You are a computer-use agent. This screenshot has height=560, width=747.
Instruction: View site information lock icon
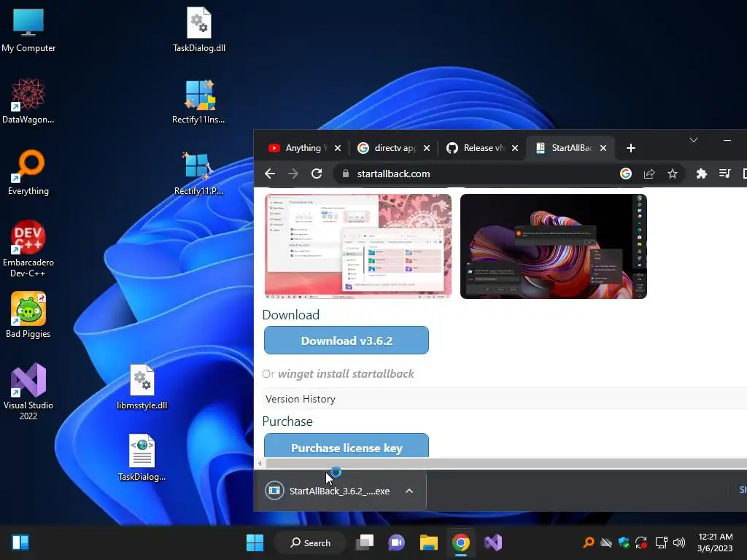[346, 174]
